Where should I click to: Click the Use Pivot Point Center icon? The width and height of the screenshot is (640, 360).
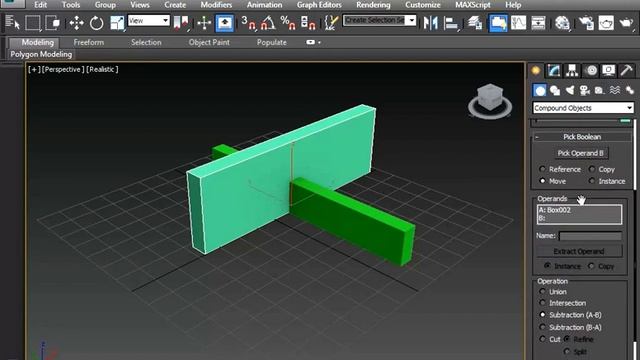pos(181,22)
